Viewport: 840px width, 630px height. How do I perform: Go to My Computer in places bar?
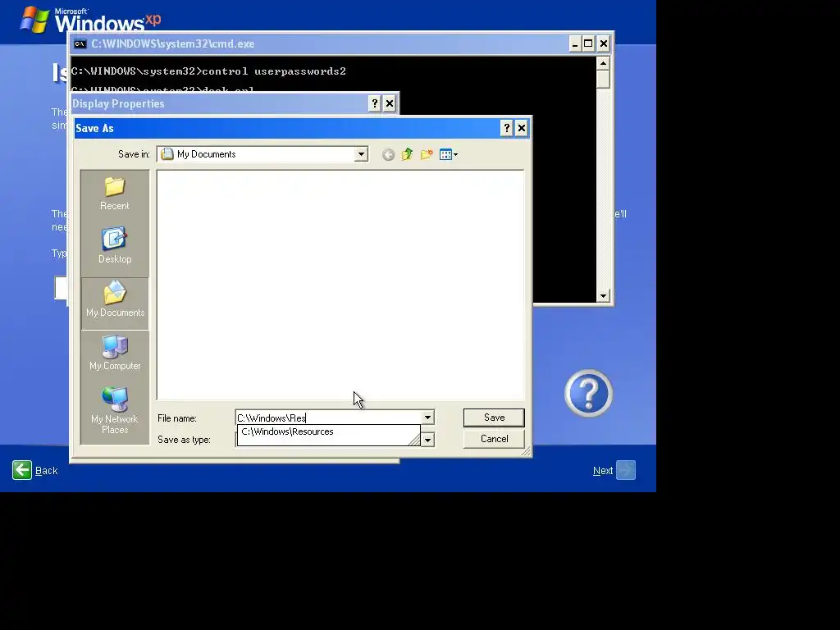click(115, 353)
